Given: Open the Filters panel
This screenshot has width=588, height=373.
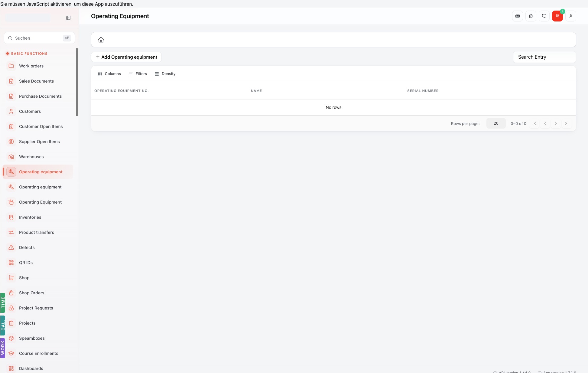Looking at the screenshot, I should [138, 74].
